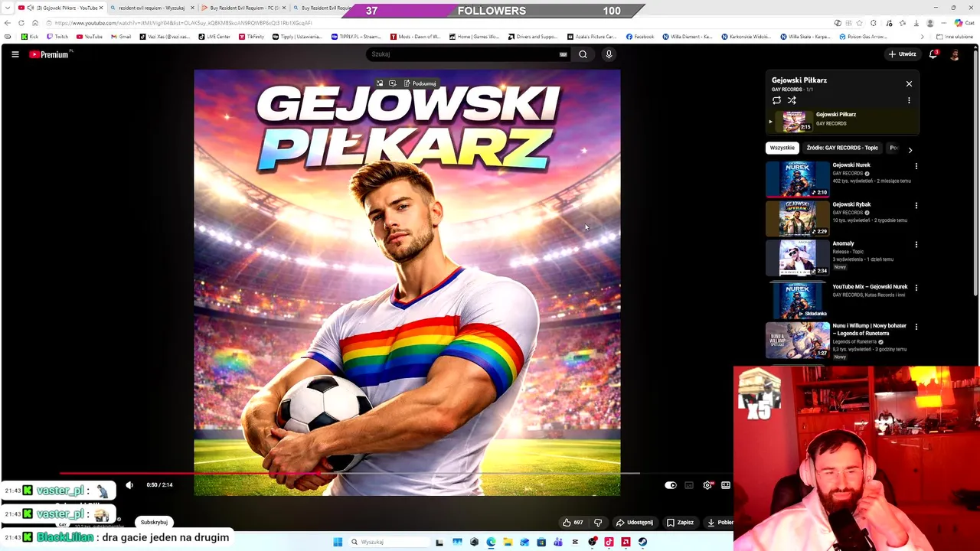Viewport: 980px width, 551px height.
Task: Click the Podsumuj button above the video
Action: [420, 83]
